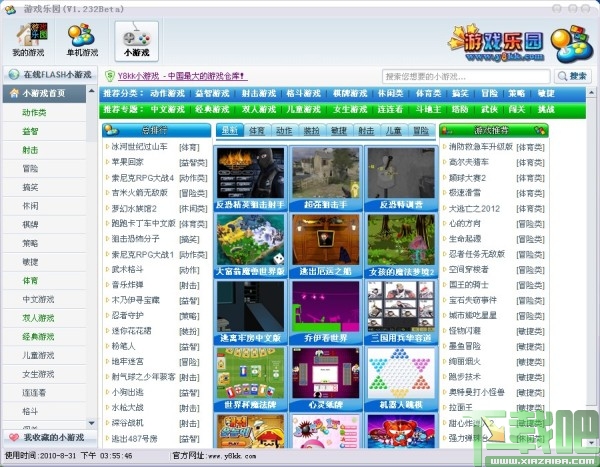Screen dimensions: 600x467
Task: Click the green shield icon beside Y8kk link
Action: (x=110, y=76)
